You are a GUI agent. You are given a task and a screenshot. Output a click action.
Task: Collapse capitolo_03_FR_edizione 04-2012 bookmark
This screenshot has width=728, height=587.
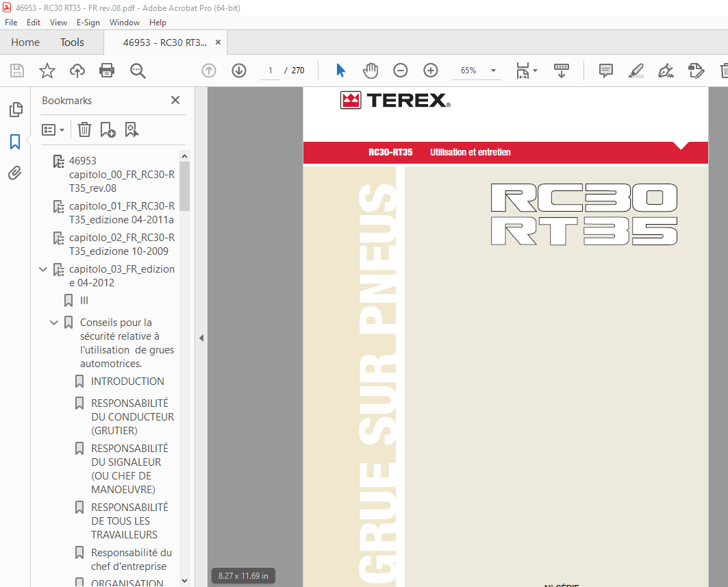(43, 269)
